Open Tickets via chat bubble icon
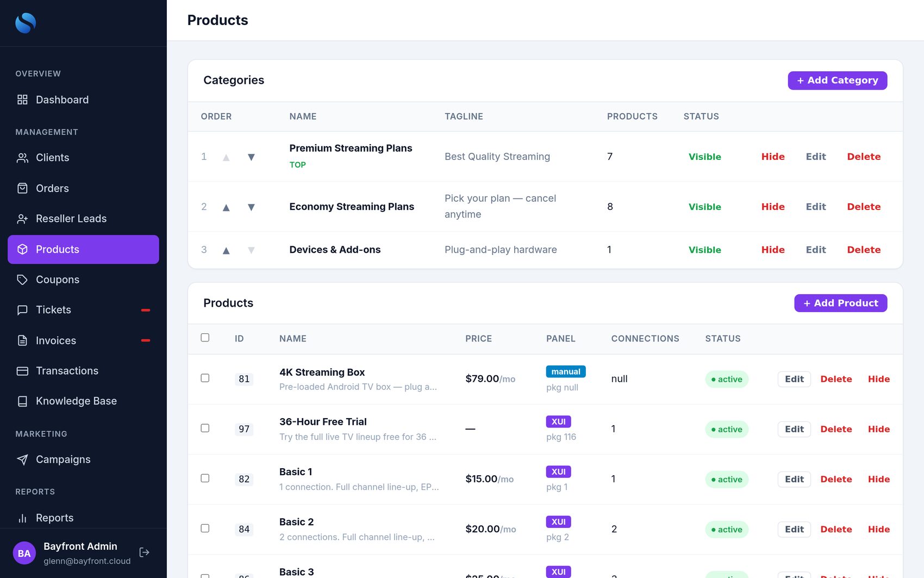Image resolution: width=924 pixels, height=578 pixels. [22, 310]
